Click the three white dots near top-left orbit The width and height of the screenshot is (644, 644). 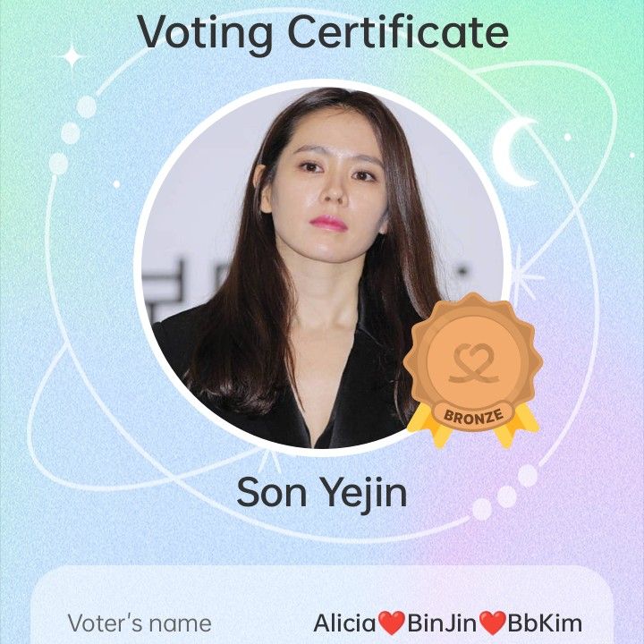(x=72, y=135)
